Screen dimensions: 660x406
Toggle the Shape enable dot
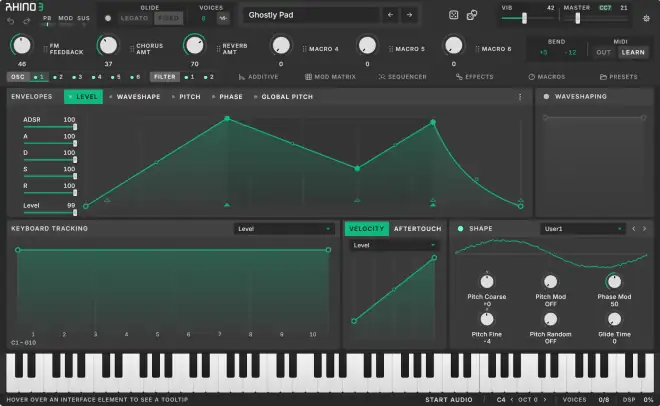click(x=460, y=228)
